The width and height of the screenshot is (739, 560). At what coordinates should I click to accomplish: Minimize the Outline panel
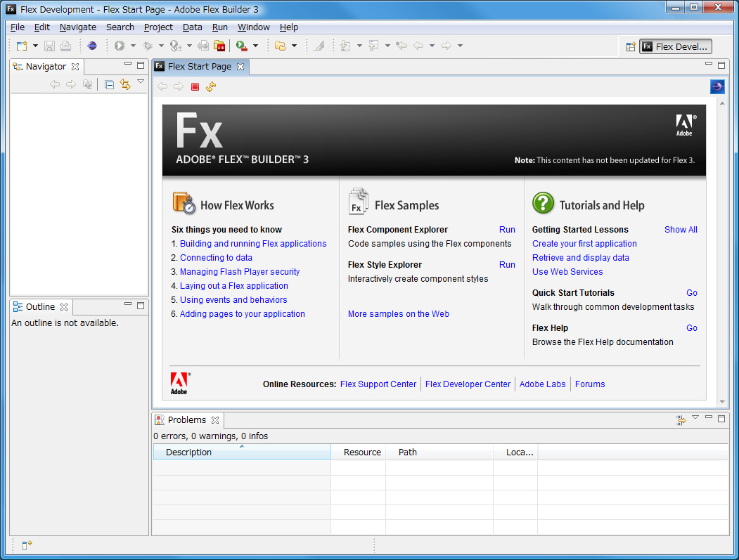click(128, 305)
